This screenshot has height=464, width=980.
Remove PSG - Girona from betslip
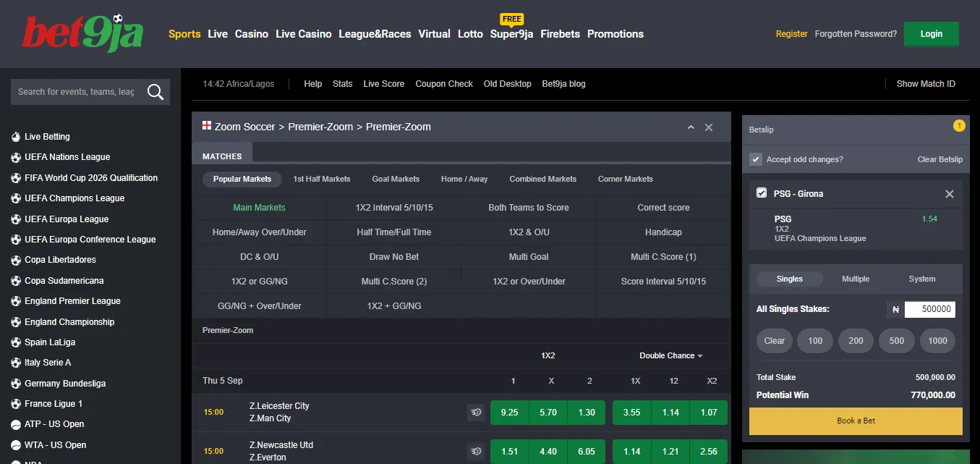click(x=949, y=194)
